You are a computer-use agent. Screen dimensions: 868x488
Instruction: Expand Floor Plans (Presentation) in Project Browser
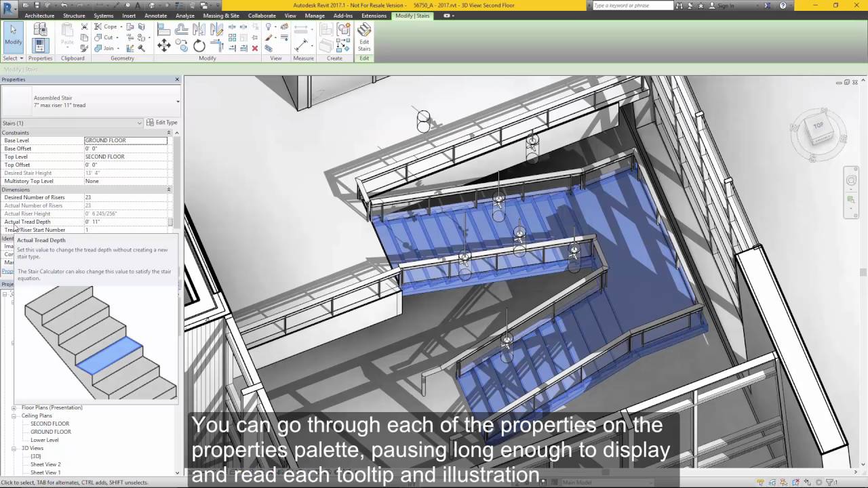coord(12,407)
